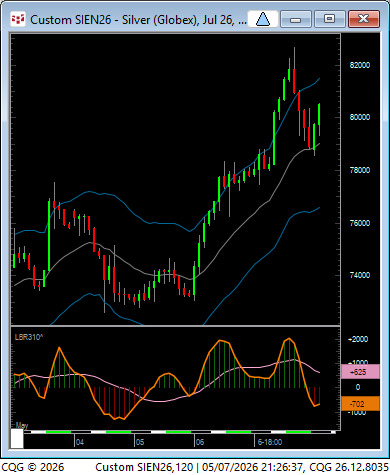Screen dimensions: 390x475
Task: Click the 74000 price axis label
Action: click(x=360, y=275)
